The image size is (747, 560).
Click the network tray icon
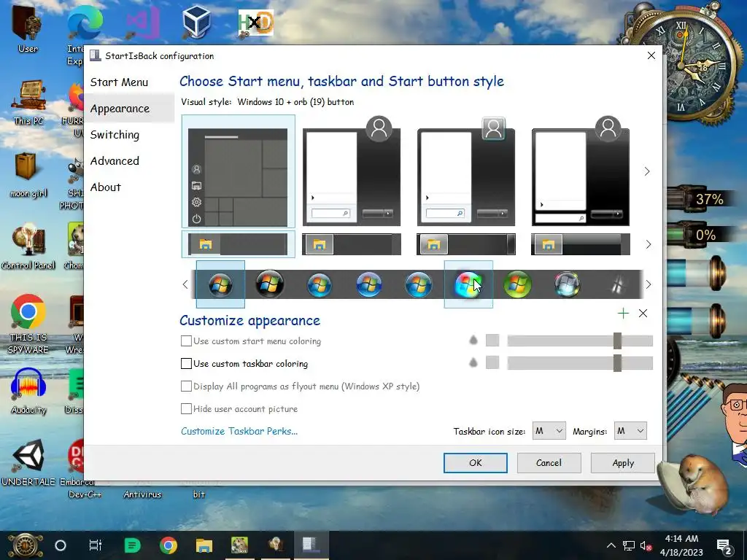(629, 545)
